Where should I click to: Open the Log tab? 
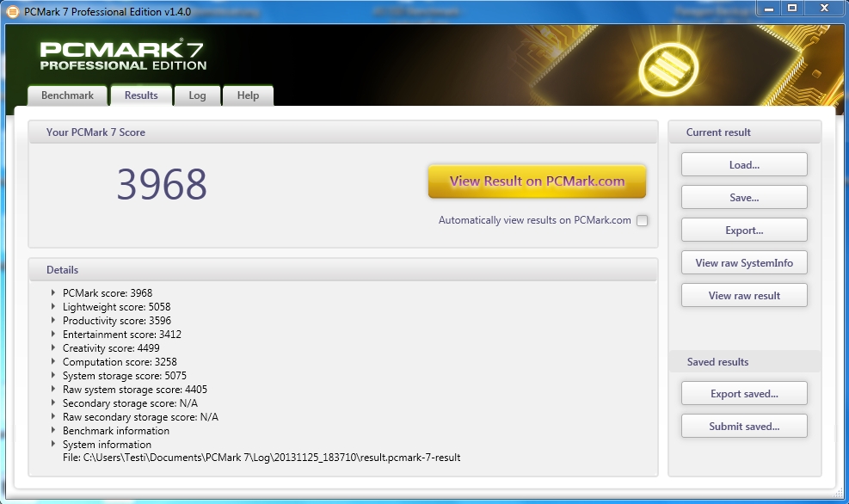click(197, 95)
